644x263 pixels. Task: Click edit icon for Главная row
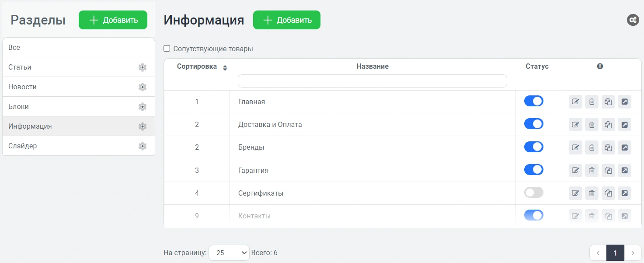coord(575,102)
